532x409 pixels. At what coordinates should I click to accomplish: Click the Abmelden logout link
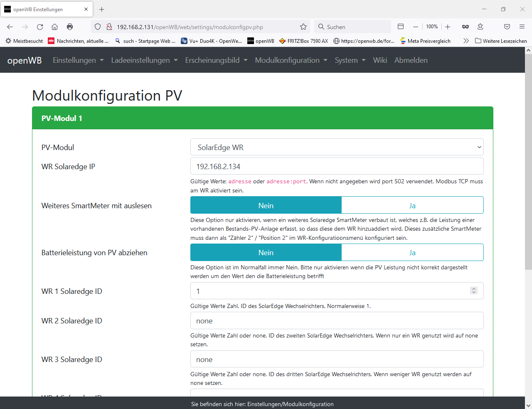(x=411, y=60)
